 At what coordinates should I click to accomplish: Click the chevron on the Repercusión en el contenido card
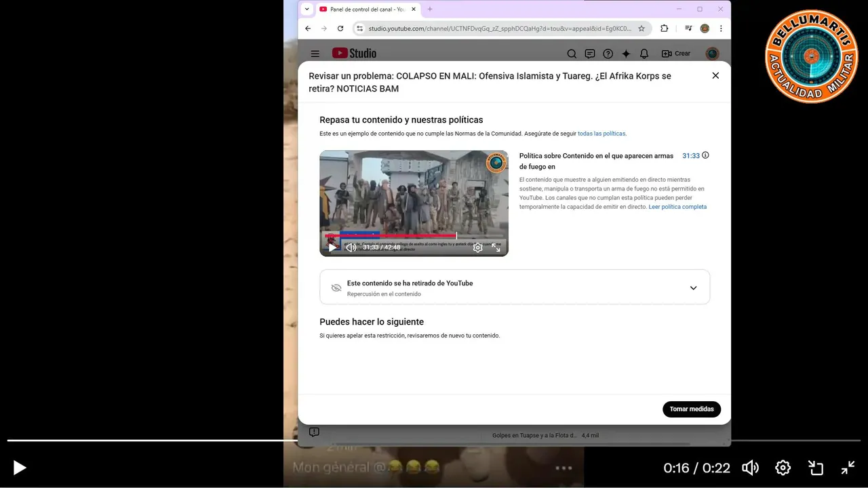(693, 288)
